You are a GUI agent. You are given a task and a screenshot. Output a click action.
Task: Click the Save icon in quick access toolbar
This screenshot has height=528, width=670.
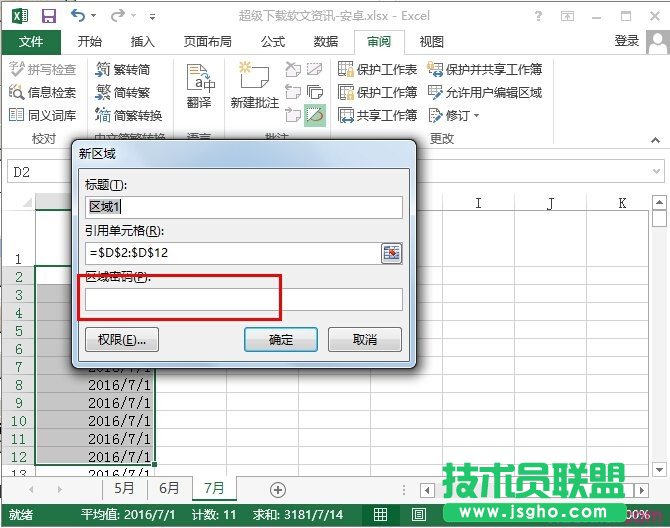point(48,15)
